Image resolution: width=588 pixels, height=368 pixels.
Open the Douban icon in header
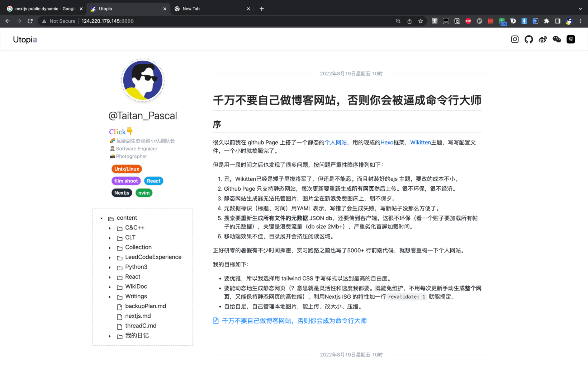(x=570, y=39)
